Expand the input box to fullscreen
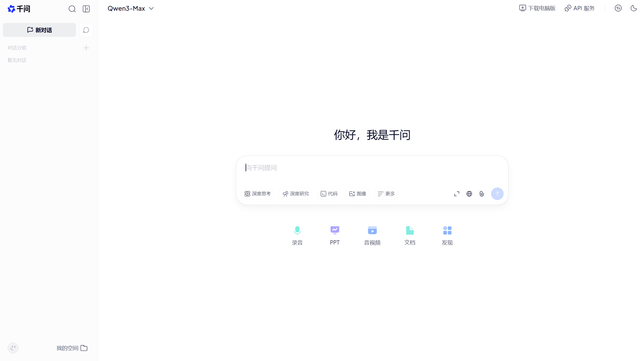 coord(457,194)
